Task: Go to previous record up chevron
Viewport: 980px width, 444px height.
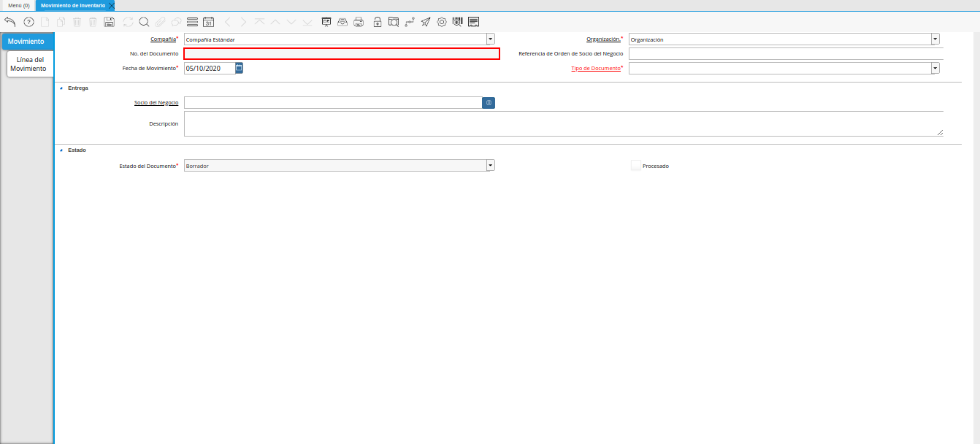Action: [275, 22]
